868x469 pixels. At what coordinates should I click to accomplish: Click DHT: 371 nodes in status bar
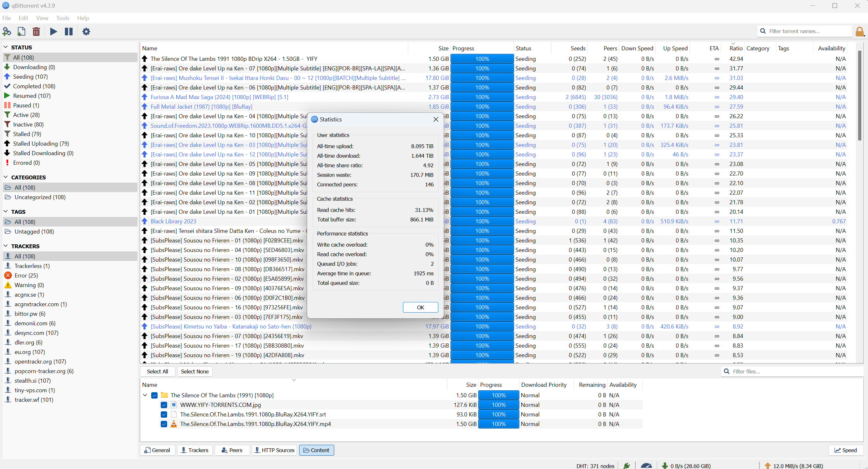[x=596, y=465]
